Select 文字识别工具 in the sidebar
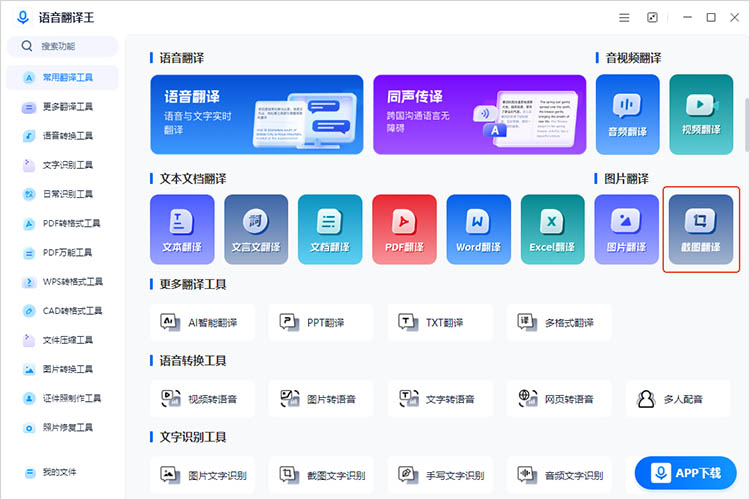This screenshot has height=500, width=750. pos(62,165)
